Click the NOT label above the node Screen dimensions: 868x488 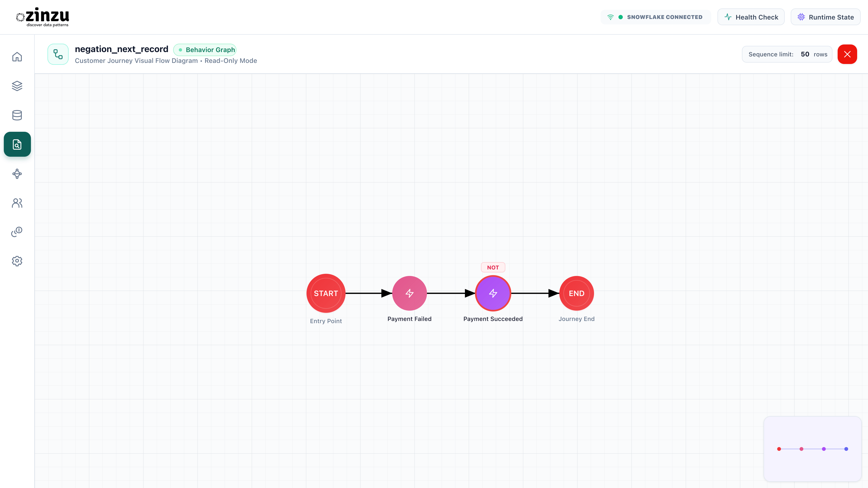point(493,267)
